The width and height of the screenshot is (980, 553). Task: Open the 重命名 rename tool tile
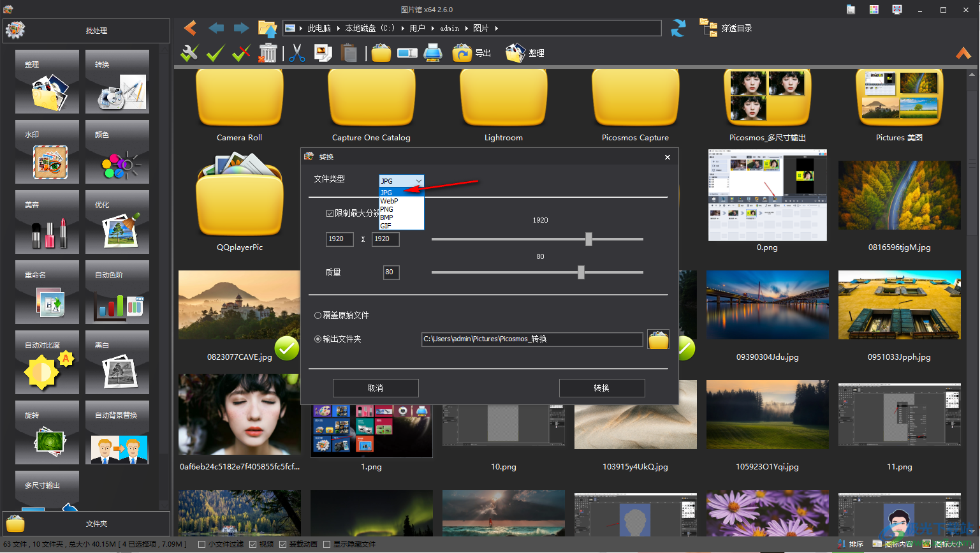47,292
